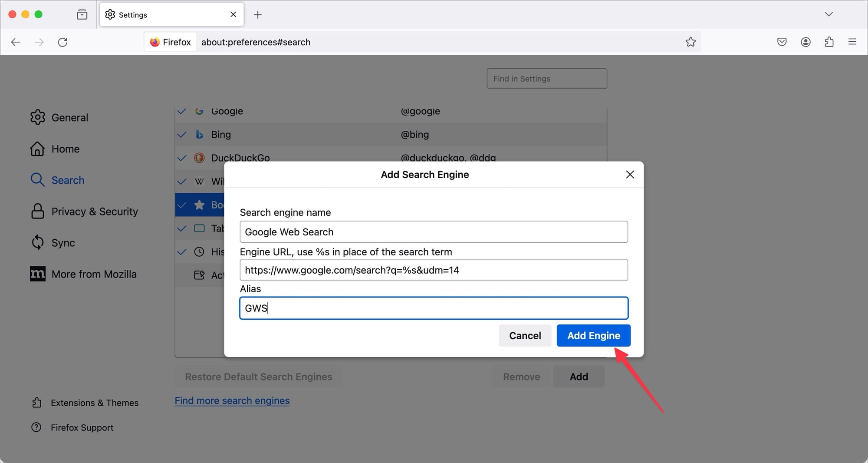
Task: Expand the list all tabs chevron
Action: [x=829, y=14]
